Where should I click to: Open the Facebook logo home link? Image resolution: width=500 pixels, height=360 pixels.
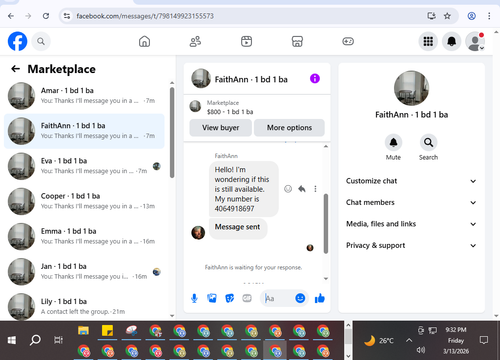click(x=17, y=41)
